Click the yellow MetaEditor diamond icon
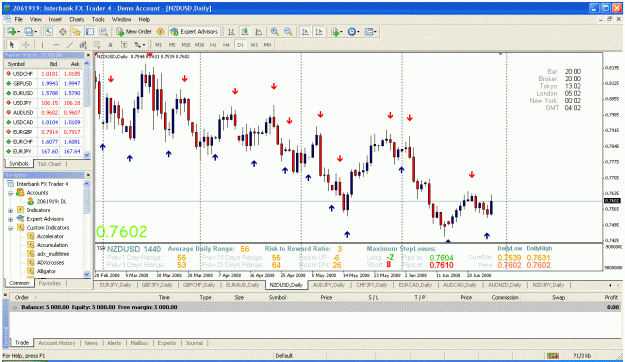 160,31
